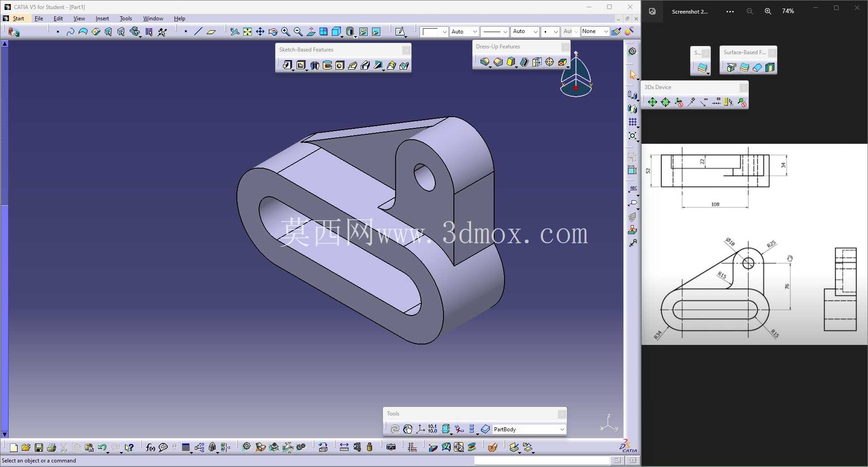The image size is (868, 467).
Task: Open the line type dropdown
Action: [x=495, y=32]
